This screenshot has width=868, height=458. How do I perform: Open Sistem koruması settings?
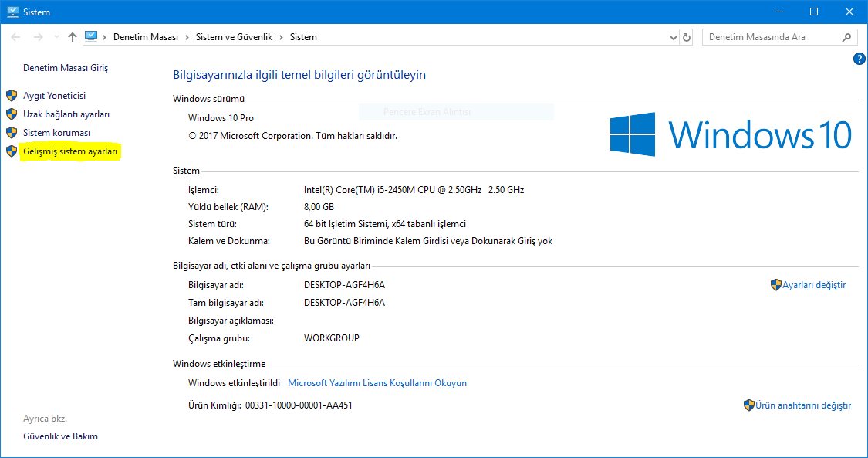[x=56, y=133]
